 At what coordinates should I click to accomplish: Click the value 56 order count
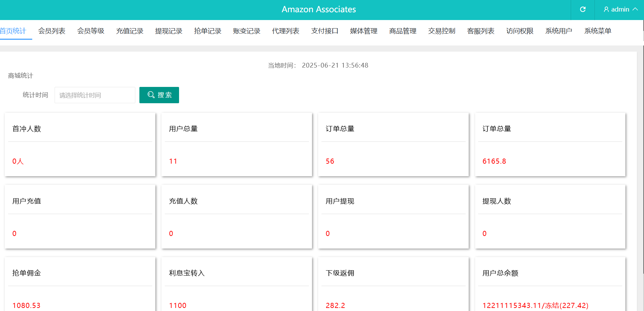click(x=330, y=161)
